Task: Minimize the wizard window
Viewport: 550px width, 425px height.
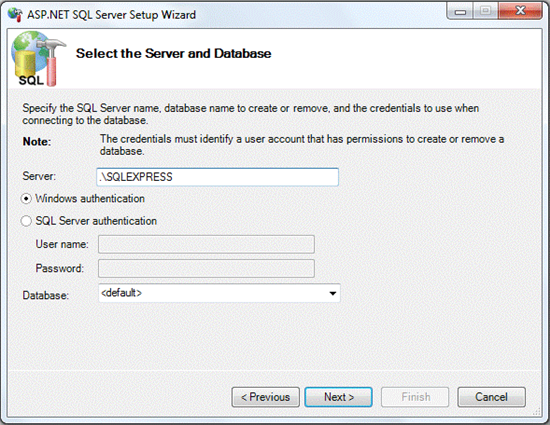Action: tap(460, 12)
